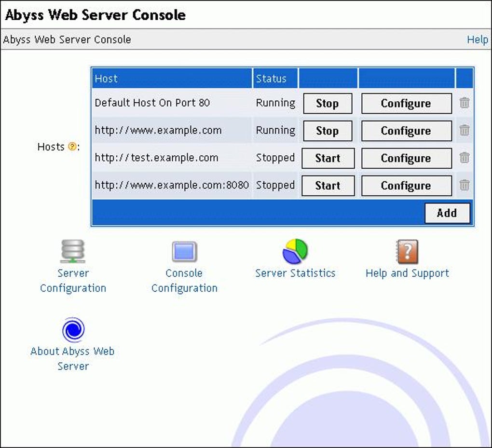
Task: Select the 'Default Host On Port 80' cell
Action: (172, 103)
